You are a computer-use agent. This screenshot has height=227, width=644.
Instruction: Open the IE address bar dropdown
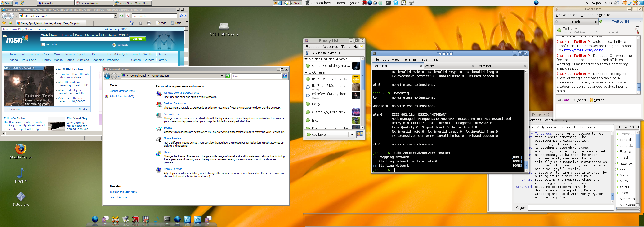tap(116, 16)
